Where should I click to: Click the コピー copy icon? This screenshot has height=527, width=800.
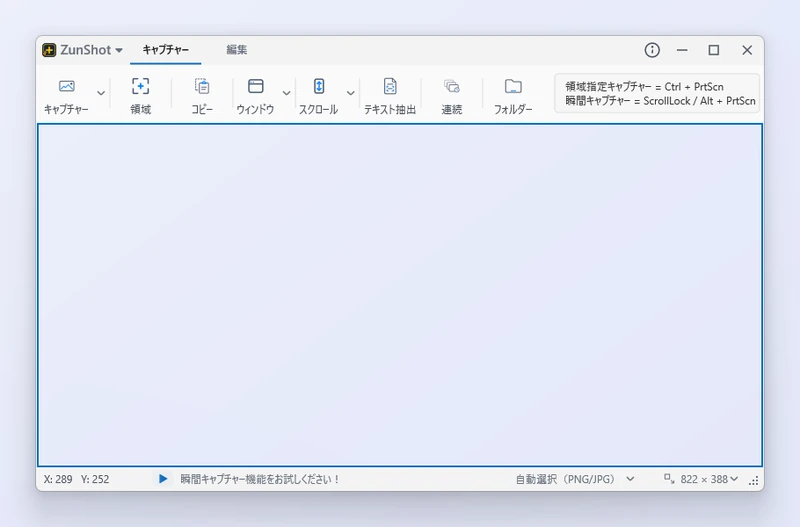[202, 86]
